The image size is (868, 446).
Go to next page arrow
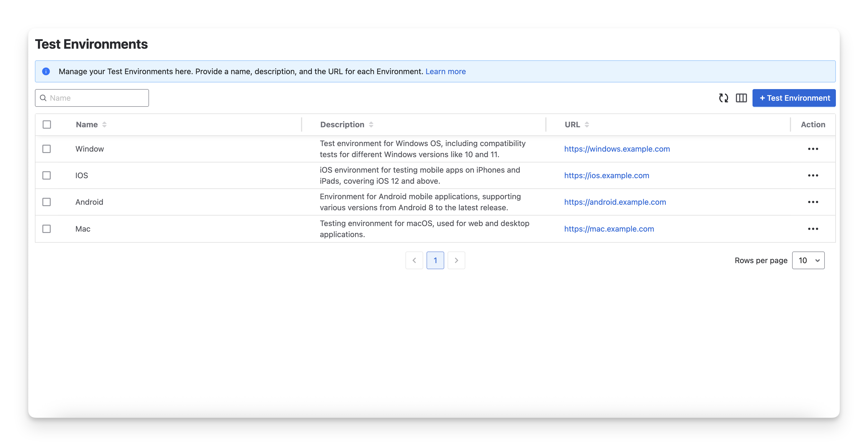(456, 260)
